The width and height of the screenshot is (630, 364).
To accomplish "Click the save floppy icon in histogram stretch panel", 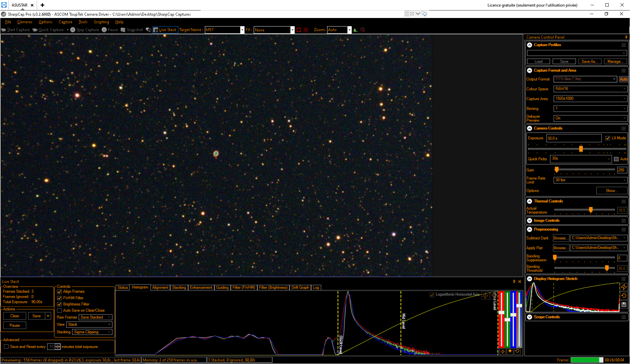I will (624, 304).
